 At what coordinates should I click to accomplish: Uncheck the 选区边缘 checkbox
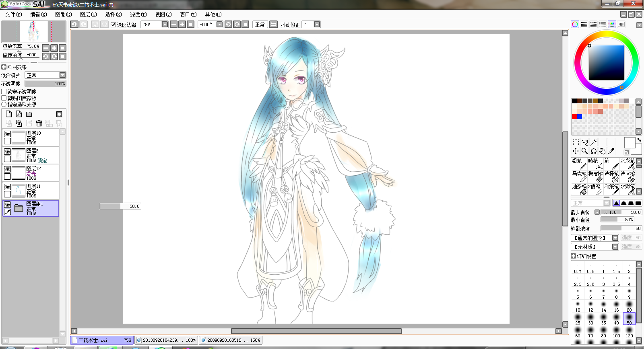pyautogui.click(x=114, y=25)
